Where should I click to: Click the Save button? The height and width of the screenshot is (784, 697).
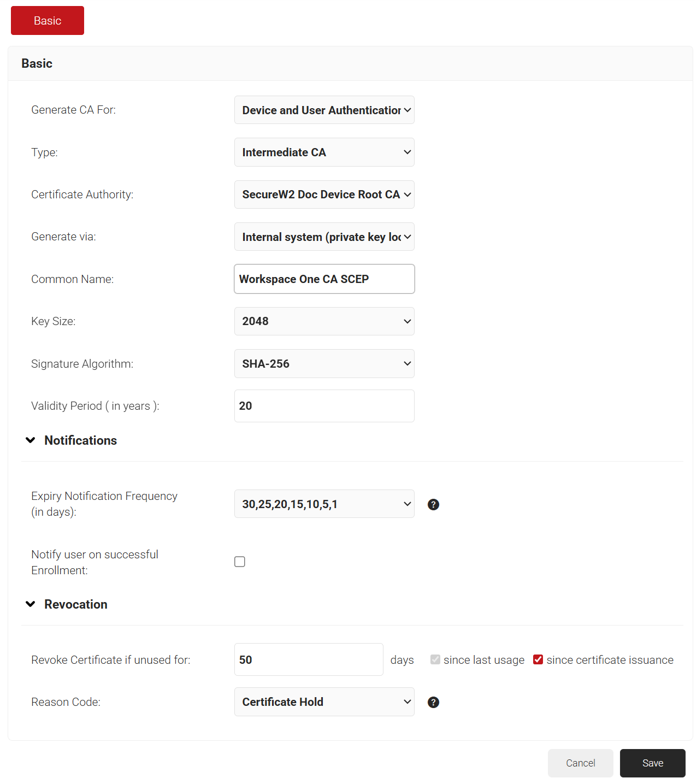(x=652, y=763)
